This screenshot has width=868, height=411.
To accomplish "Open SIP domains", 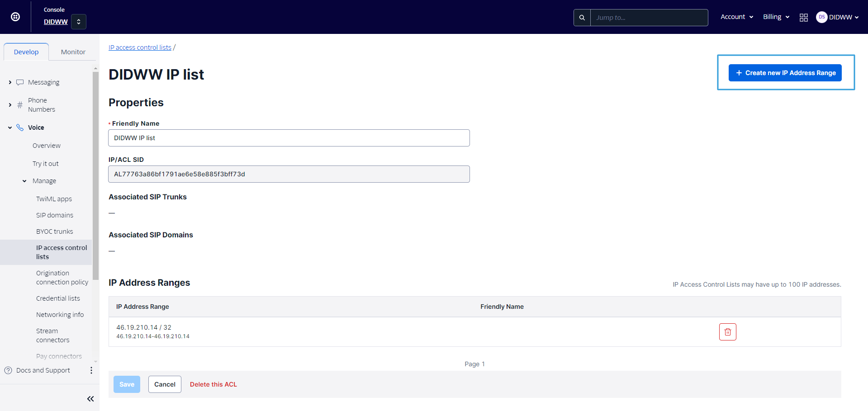I will [x=55, y=215].
